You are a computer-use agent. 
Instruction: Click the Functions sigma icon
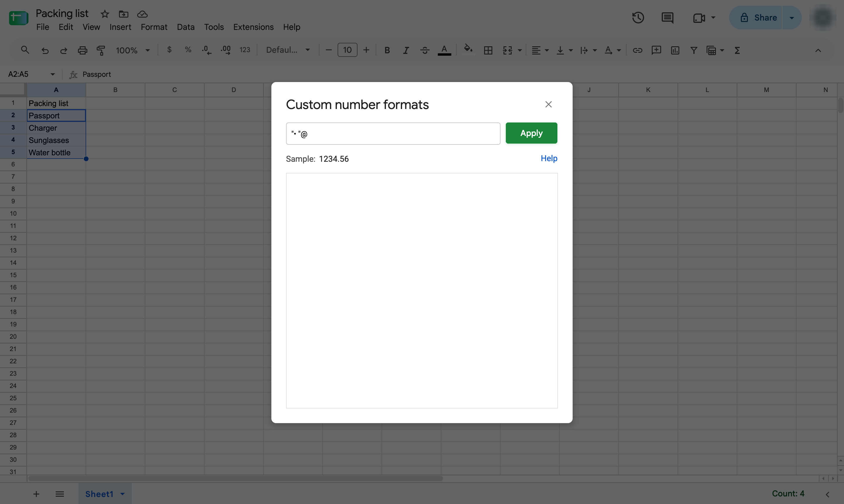coord(737,50)
